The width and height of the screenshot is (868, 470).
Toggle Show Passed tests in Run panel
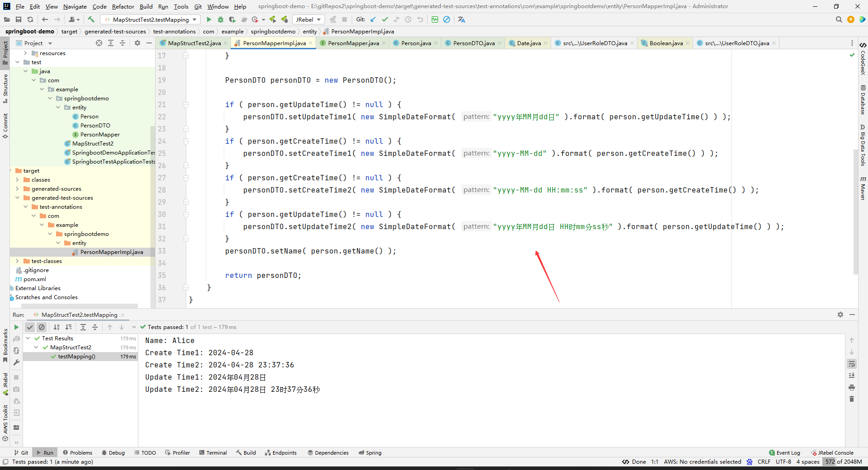coord(30,327)
